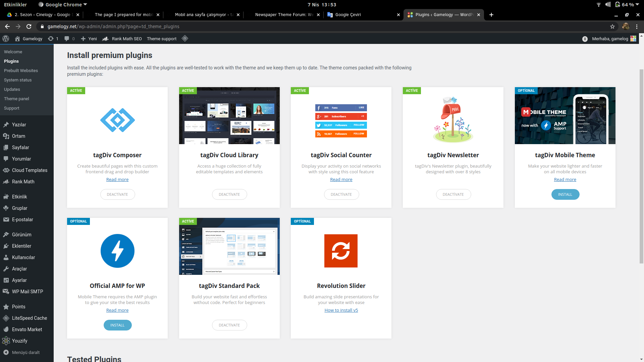Switch to Newspaper Theme Forum tab
This screenshot has width=644, height=362.
pyautogui.click(x=284, y=15)
